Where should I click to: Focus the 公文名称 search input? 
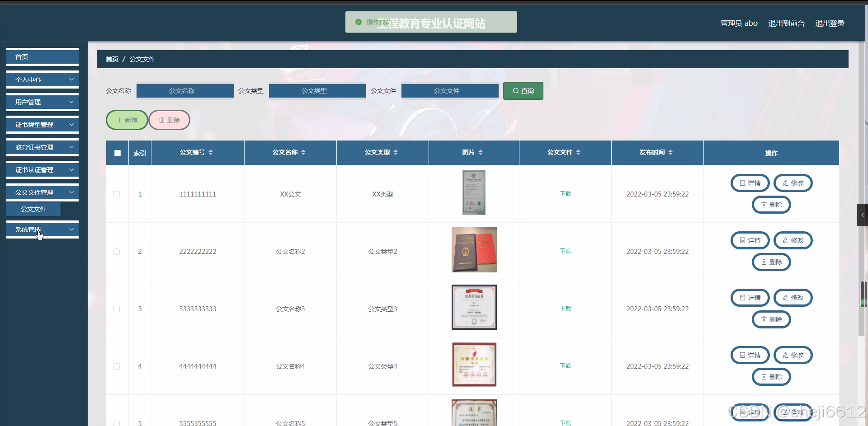pyautogui.click(x=185, y=91)
